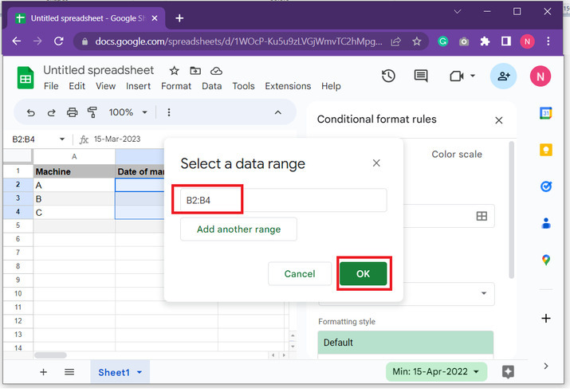Click the B2:B4 range input field

pyautogui.click(x=284, y=200)
